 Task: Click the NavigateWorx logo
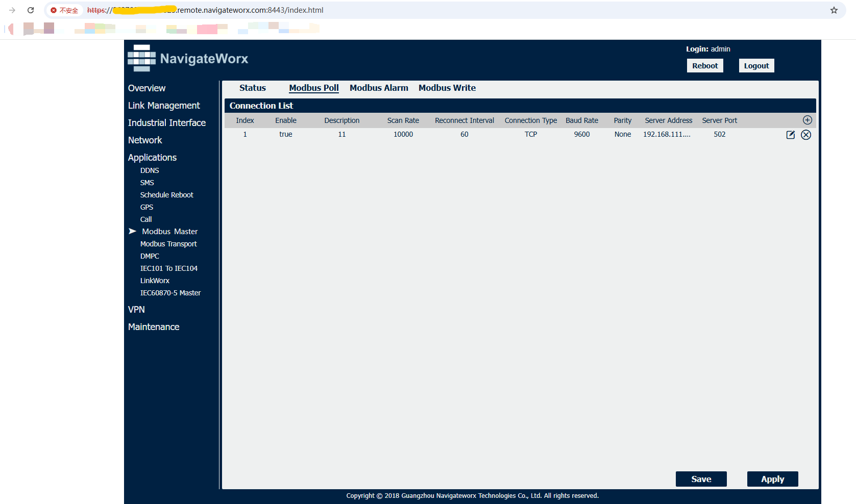tap(188, 59)
